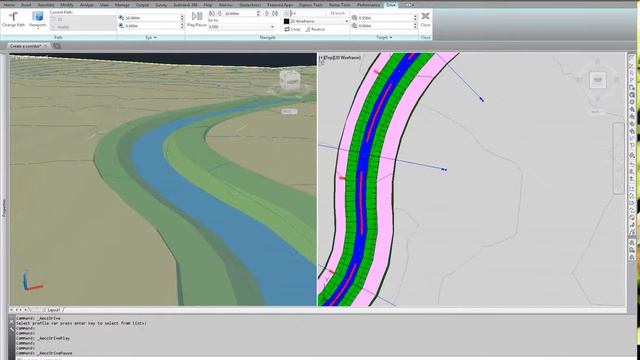Close the command line window
This screenshot has height=360, width=640.
click(x=11, y=322)
